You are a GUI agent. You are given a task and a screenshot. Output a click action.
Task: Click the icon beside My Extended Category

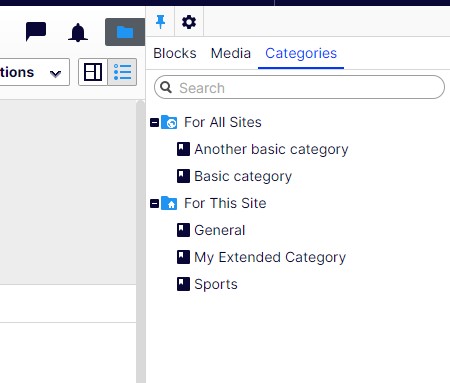[x=183, y=257]
